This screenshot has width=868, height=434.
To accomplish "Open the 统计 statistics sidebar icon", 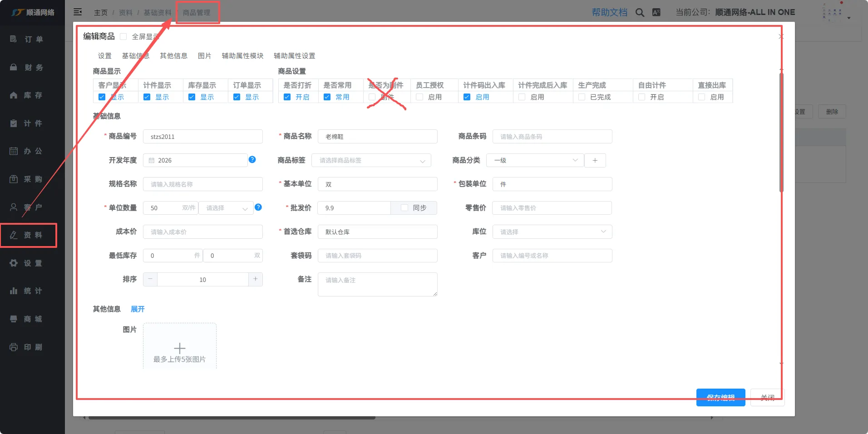I will pos(14,291).
